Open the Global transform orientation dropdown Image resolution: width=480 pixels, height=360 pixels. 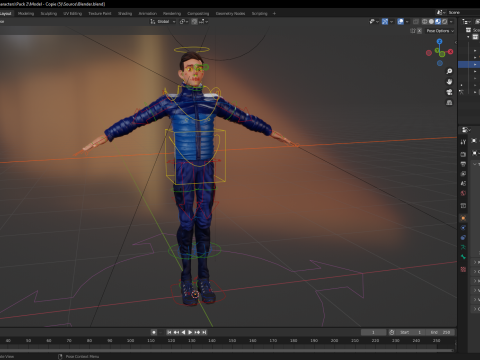(x=163, y=22)
